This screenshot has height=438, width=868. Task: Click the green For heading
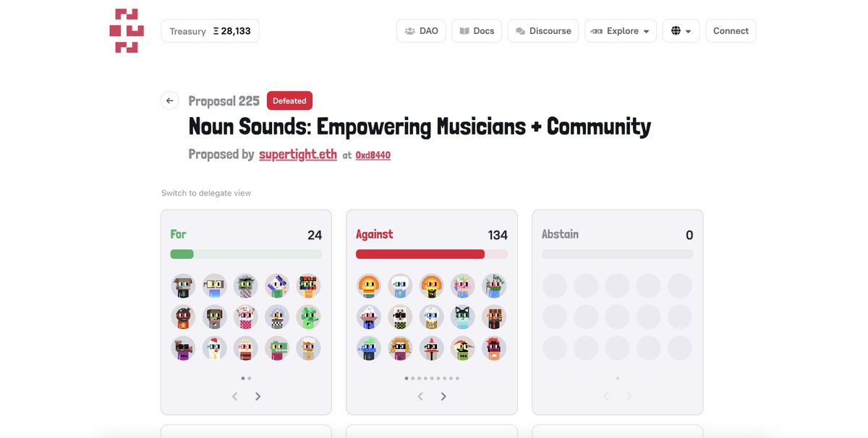(178, 234)
